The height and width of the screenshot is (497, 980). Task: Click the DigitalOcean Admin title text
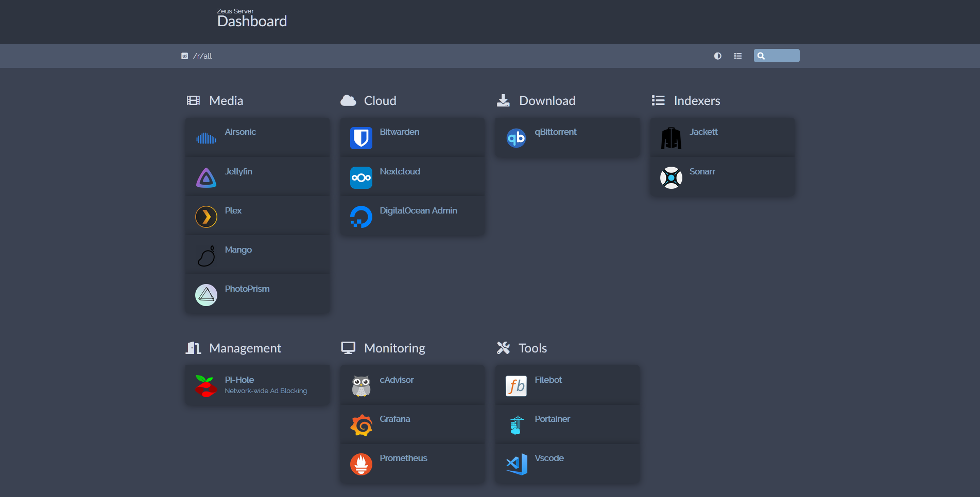[418, 210]
